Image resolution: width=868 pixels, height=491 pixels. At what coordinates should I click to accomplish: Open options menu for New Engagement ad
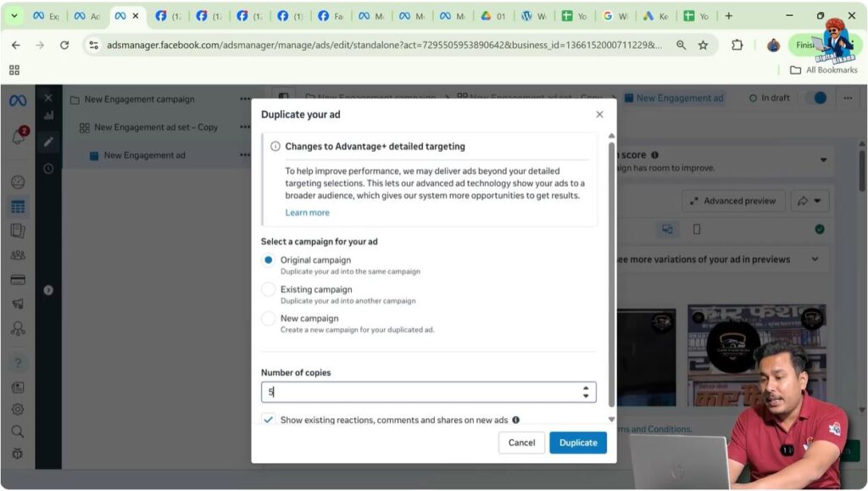pyautogui.click(x=245, y=155)
